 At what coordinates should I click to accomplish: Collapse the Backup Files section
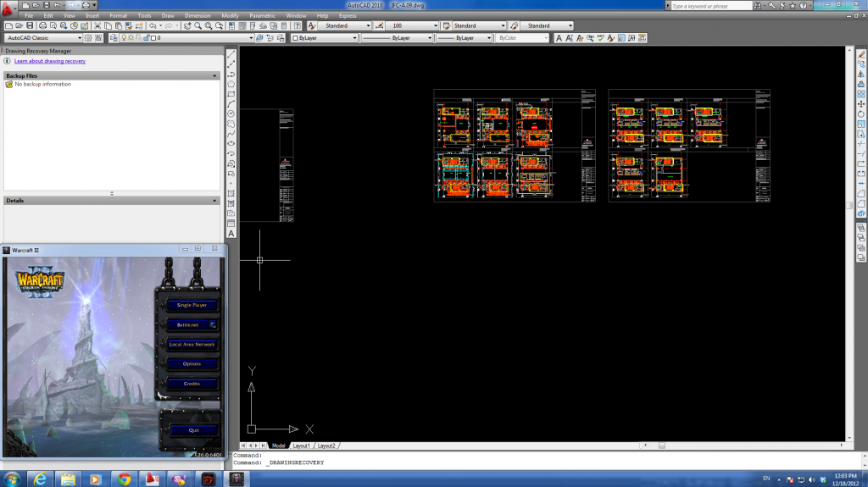coord(215,75)
